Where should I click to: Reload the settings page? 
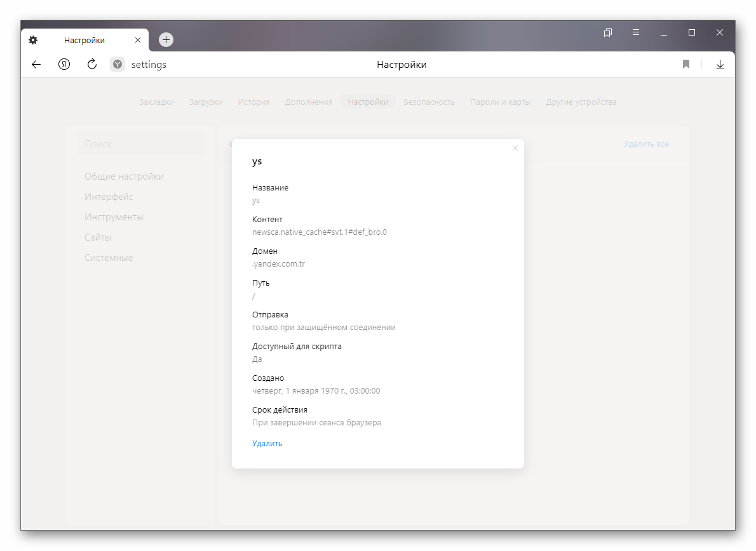pyautogui.click(x=91, y=64)
